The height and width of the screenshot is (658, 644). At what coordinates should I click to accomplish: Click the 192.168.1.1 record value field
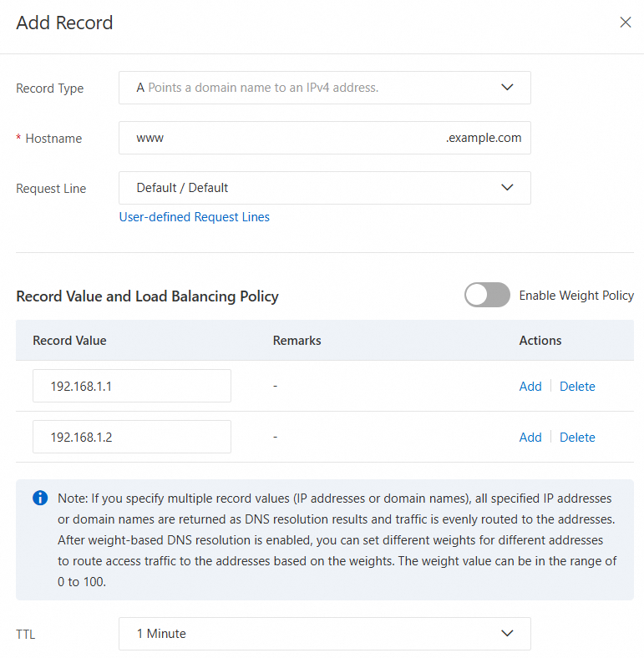pos(132,387)
